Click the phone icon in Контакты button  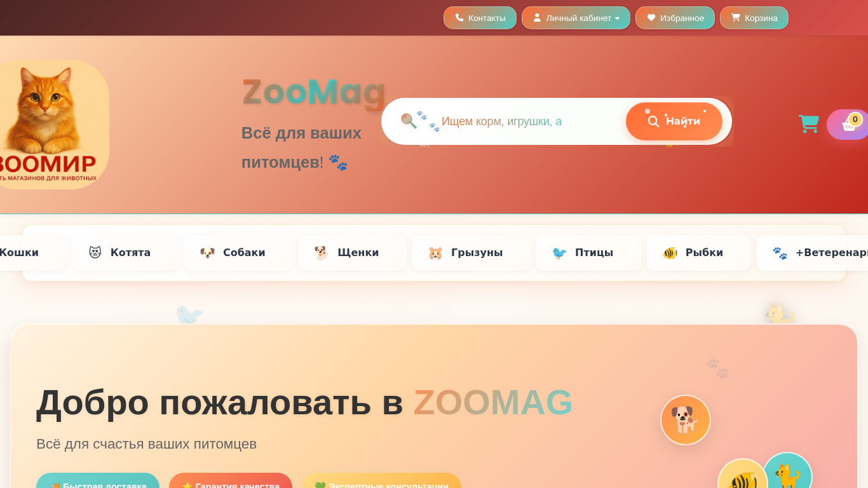[459, 18]
